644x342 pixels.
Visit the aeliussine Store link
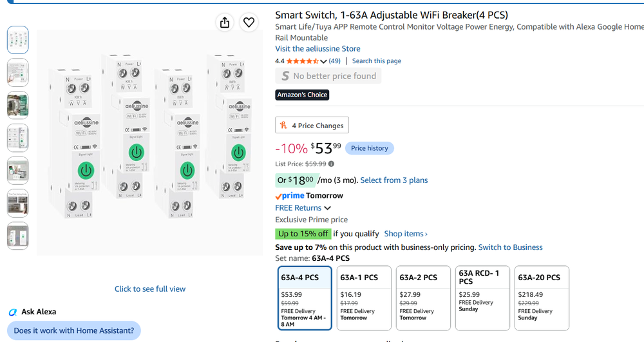317,48
